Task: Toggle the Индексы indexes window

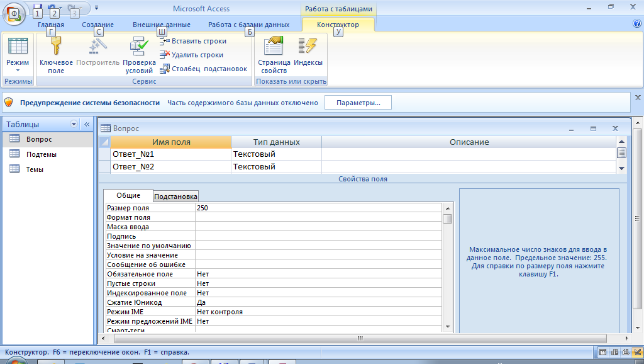Action: coord(308,52)
